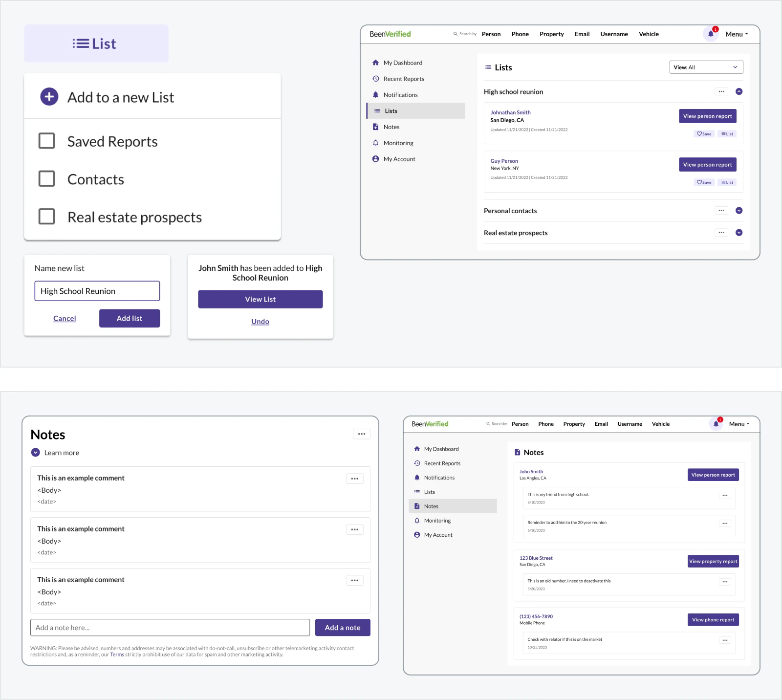Image resolution: width=782 pixels, height=700 pixels.
Task: Check the Saved Reports checkbox
Action: [x=46, y=141]
